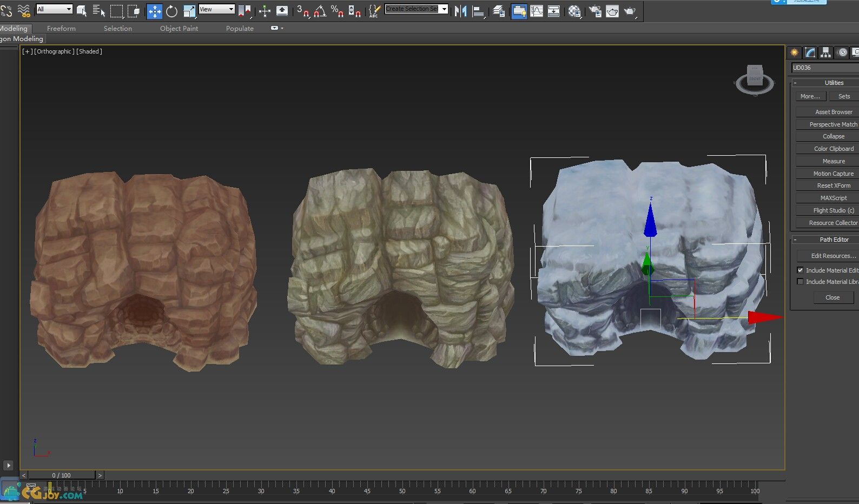This screenshot has width=859, height=504.
Task: Switch to the Freeform ribbon tab
Action: (61, 28)
